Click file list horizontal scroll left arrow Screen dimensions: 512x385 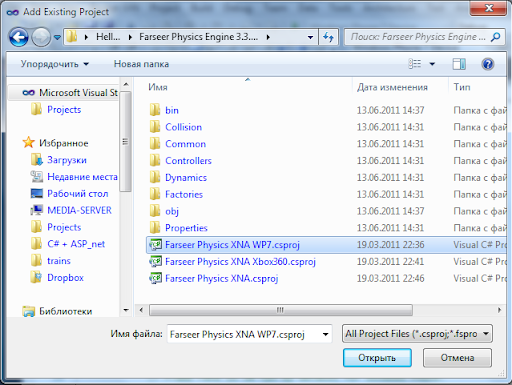point(141,310)
